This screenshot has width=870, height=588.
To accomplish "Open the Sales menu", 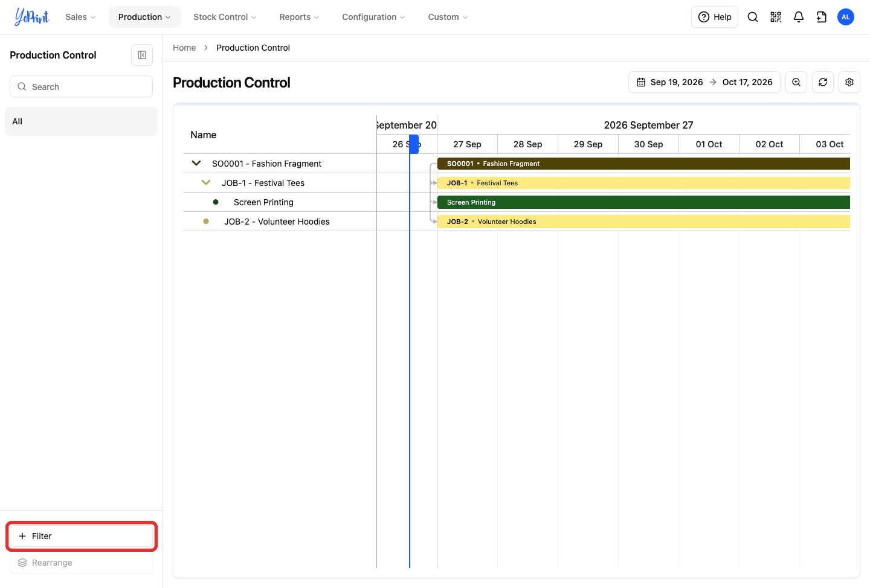I will tap(80, 17).
